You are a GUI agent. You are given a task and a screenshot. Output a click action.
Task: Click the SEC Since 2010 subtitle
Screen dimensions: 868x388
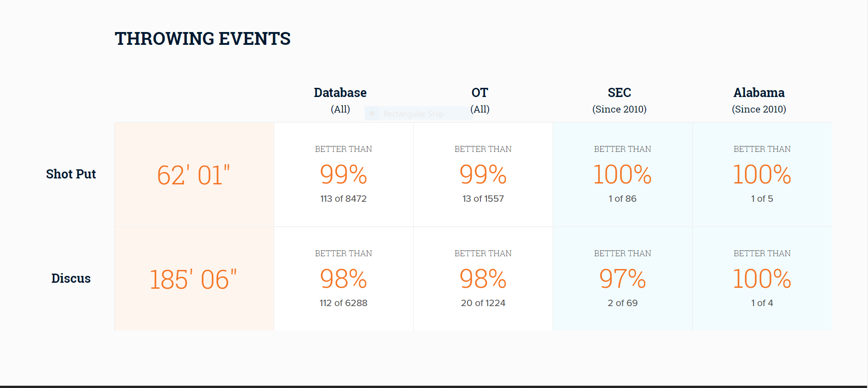pyautogui.click(x=620, y=109)
